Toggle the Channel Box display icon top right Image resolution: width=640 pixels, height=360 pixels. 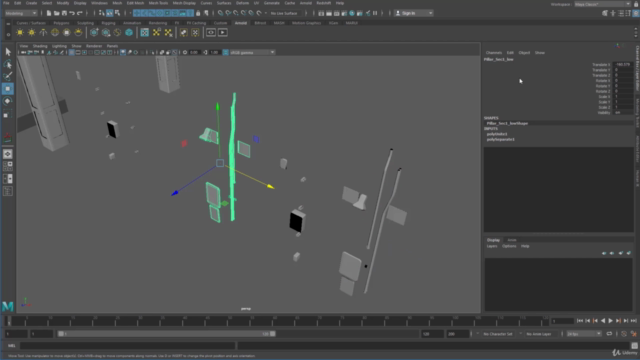coord(636,13)
